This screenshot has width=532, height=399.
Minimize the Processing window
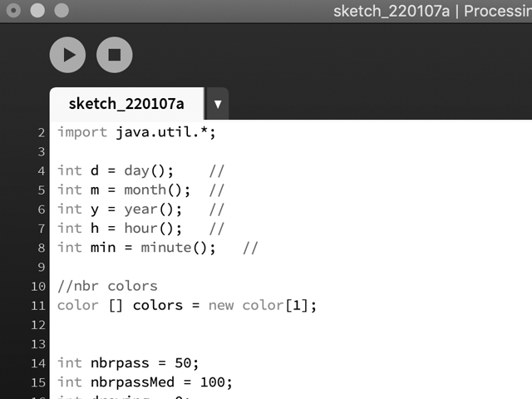coord(37,11)
